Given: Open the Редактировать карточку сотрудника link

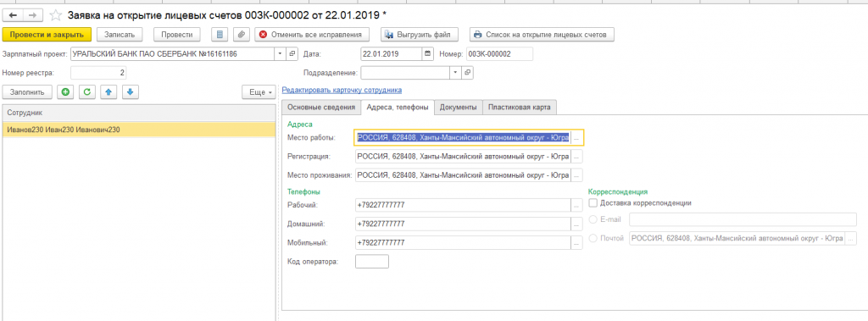Looking at the screenshot, I should coord(342,90).
